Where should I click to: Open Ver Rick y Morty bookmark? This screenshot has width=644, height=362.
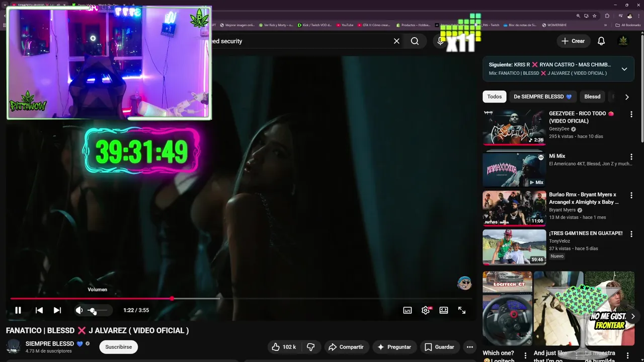pyautogui.click(x=276, y=25)
